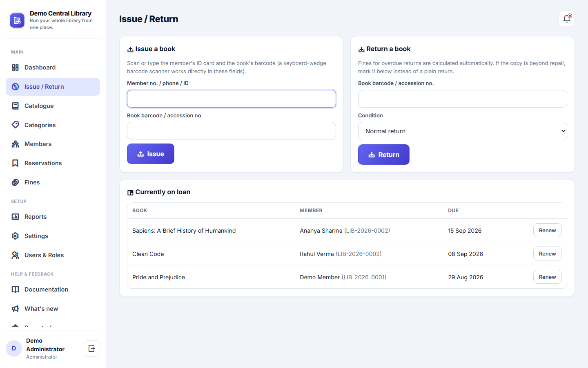Click the Settings gear icon

tap(16, 236)
